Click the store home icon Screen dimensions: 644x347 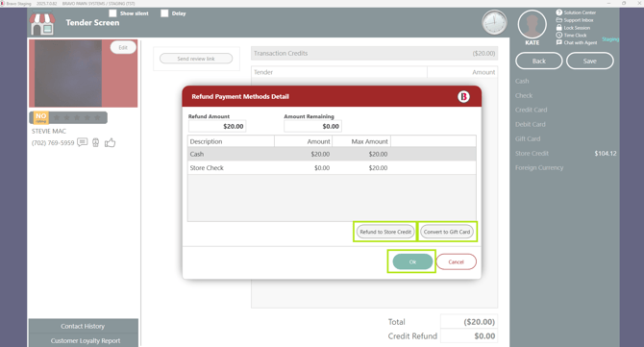(42, 24)
